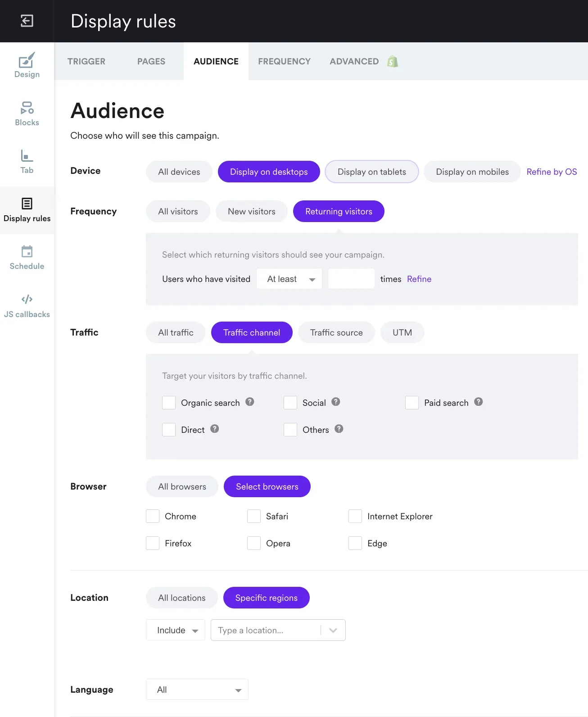Open the JS callbacks section

[27, 306]
